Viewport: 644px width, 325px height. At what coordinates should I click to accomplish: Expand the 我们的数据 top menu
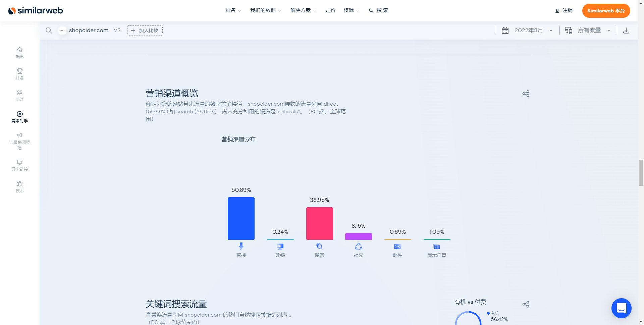[266, 10]
